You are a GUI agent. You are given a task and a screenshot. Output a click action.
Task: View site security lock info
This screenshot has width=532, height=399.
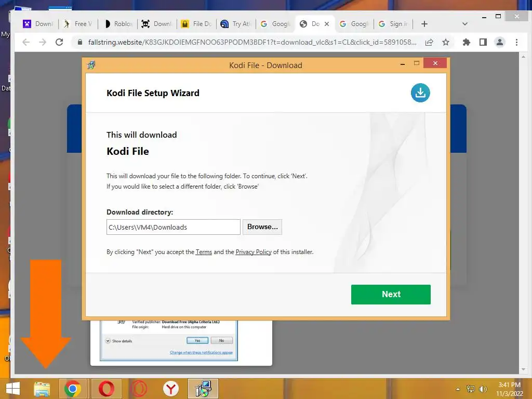point(79,42)
